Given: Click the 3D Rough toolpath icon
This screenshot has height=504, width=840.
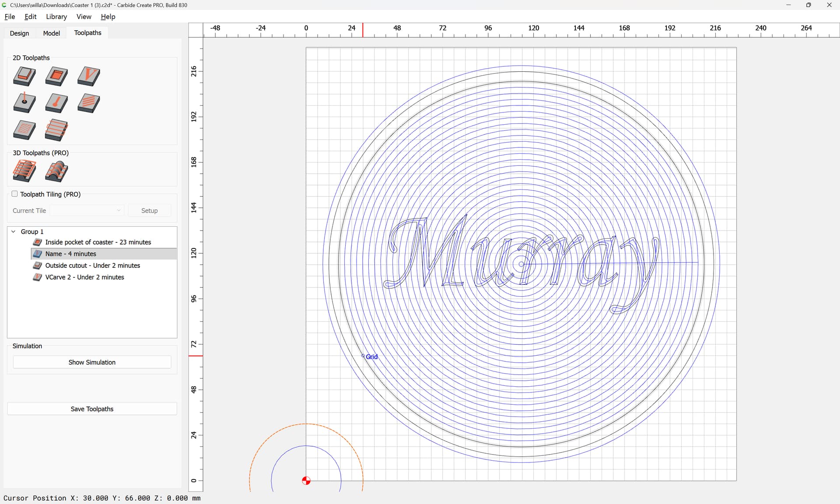Looking at the screenshot, I should pyautogui.click(x=24, y=171).
